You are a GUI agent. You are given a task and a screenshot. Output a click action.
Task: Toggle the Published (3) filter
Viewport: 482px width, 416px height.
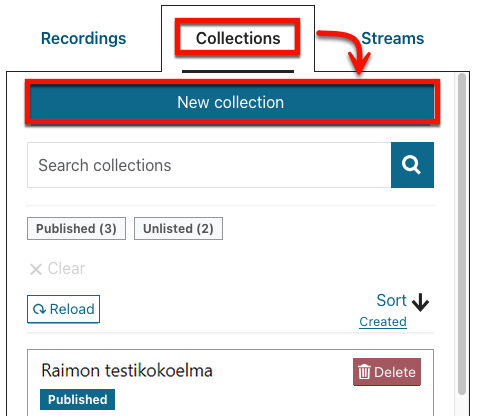[76, 229]
